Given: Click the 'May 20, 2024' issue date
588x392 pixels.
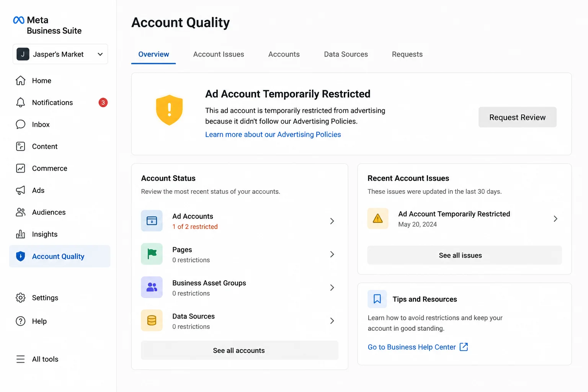Looking at the screenshot, I should 417,224.
